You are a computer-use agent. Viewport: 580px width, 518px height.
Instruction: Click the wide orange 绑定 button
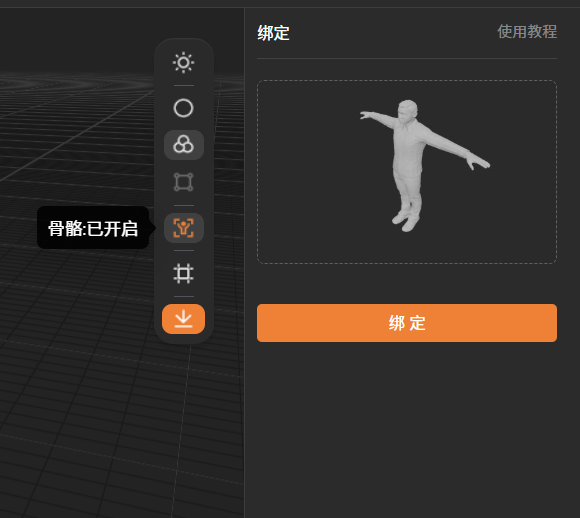coord(407,323)
